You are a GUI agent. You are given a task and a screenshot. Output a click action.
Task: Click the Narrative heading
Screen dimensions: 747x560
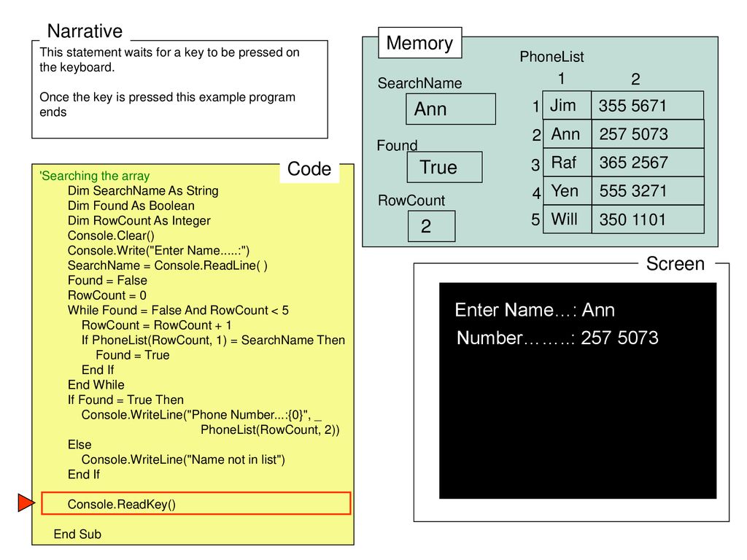85,31
